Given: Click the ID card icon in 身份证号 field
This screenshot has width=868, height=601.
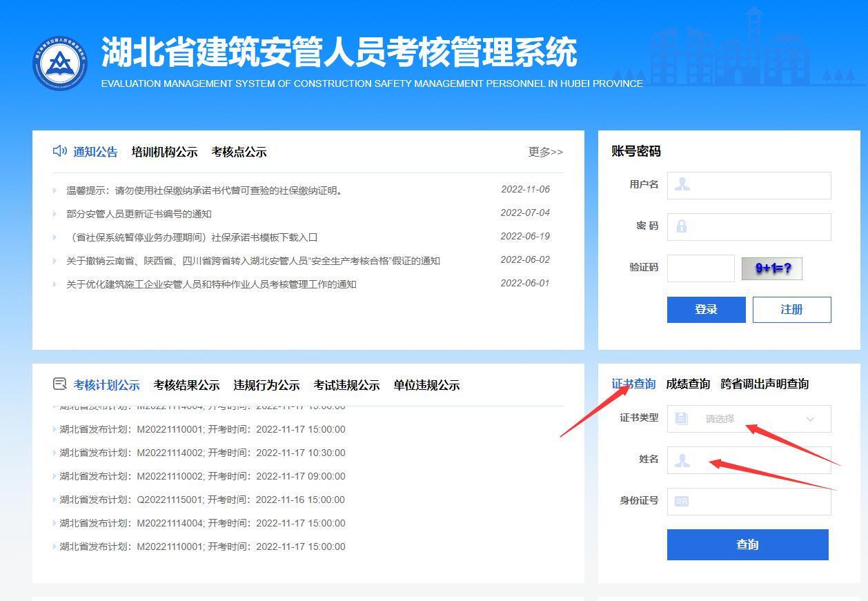Looking at the screenshot, I should (x=682, y=502).
